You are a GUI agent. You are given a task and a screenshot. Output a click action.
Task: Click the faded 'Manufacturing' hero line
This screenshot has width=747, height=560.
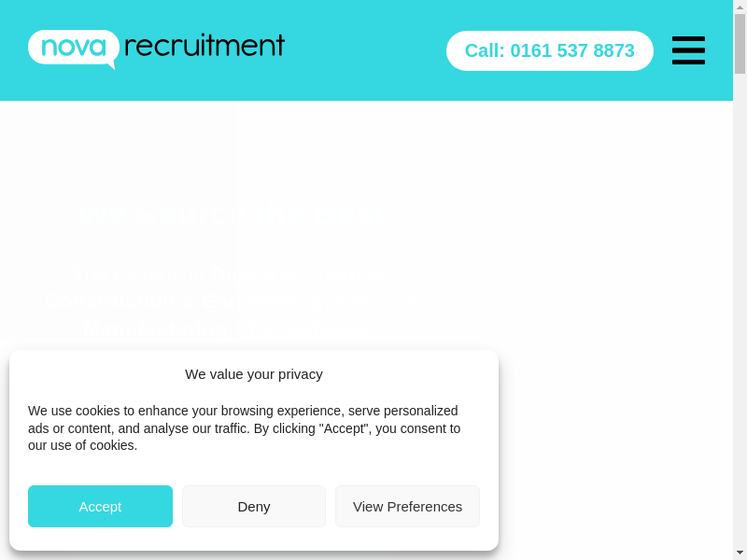154,329
